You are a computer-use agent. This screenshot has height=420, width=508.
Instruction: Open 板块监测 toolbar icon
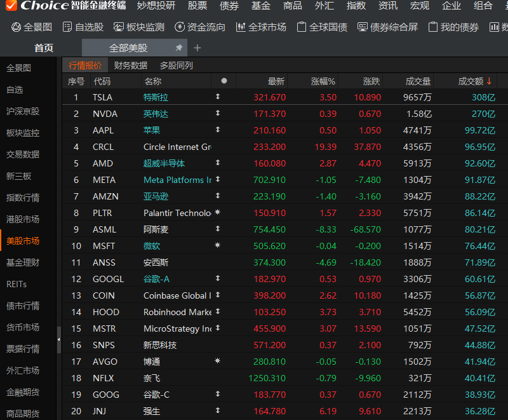coord(118,27)
